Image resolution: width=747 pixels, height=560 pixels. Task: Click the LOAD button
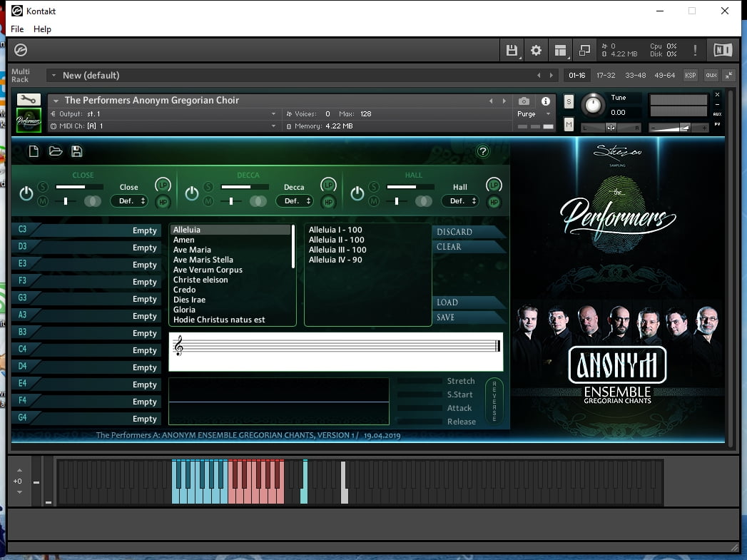tap(469, 302)
